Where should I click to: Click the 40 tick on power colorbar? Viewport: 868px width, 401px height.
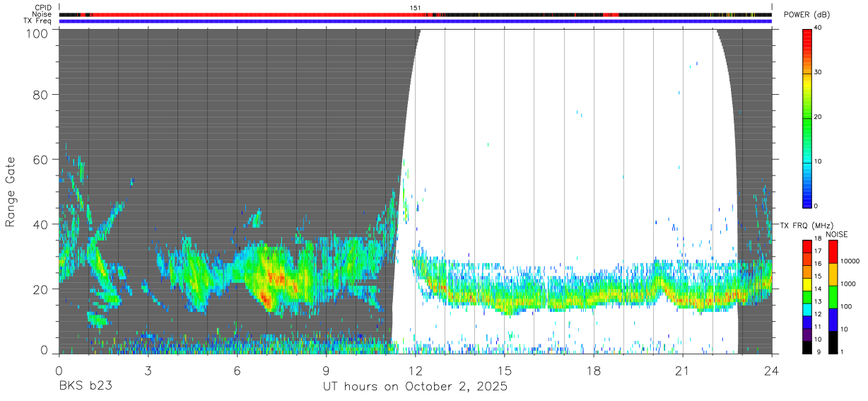coord(818,28)
